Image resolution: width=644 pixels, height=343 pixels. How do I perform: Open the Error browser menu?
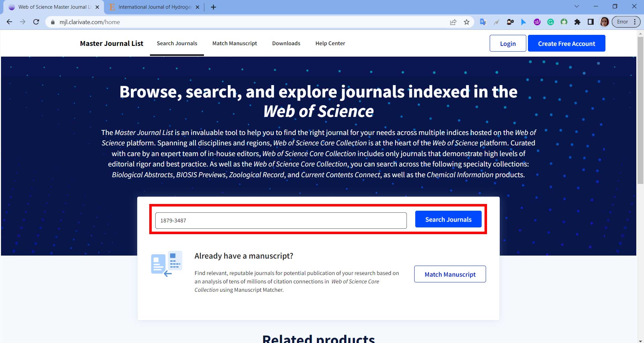[626, 22]
